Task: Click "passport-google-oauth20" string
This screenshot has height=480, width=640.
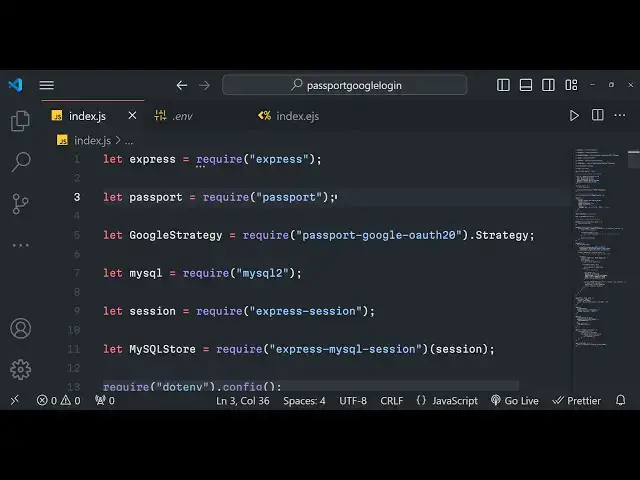Action: (379, 235)
